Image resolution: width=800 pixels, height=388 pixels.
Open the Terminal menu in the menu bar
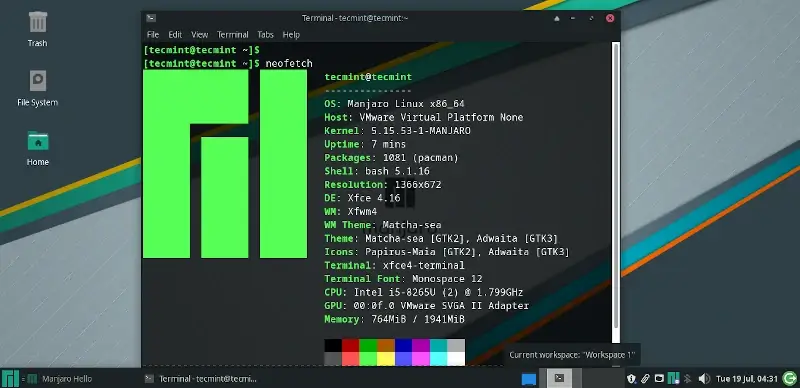(233, 35)
